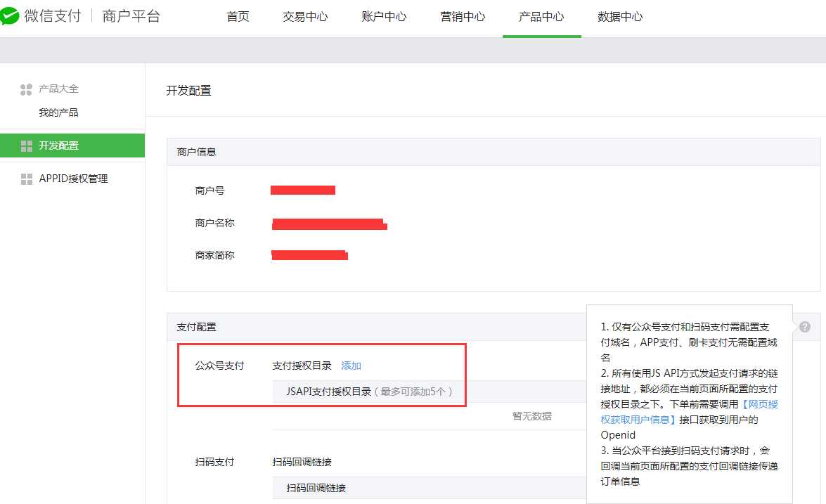The height and width of the screenshot is (504, 826).
Task: Open 交易中心 in the top navigation
Action: (x=304, y=16)
